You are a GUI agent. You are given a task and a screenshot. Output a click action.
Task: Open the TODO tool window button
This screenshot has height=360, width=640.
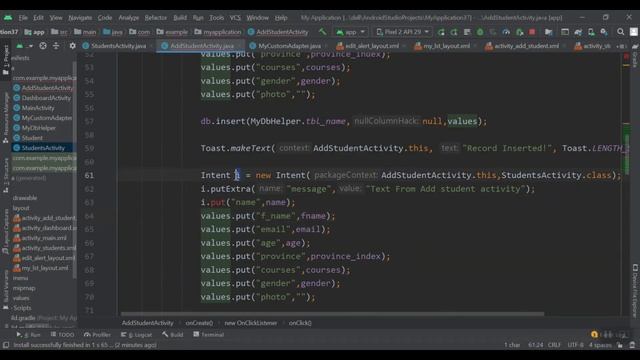[62, 335]
